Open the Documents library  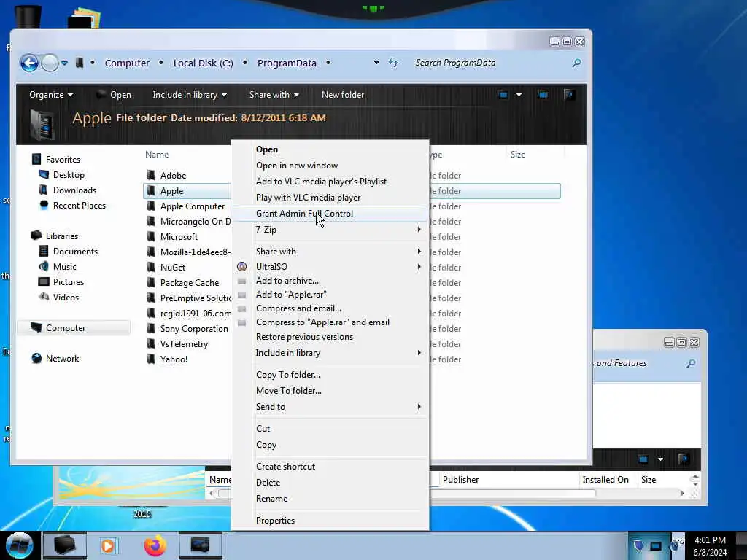[x=75, y=251]
